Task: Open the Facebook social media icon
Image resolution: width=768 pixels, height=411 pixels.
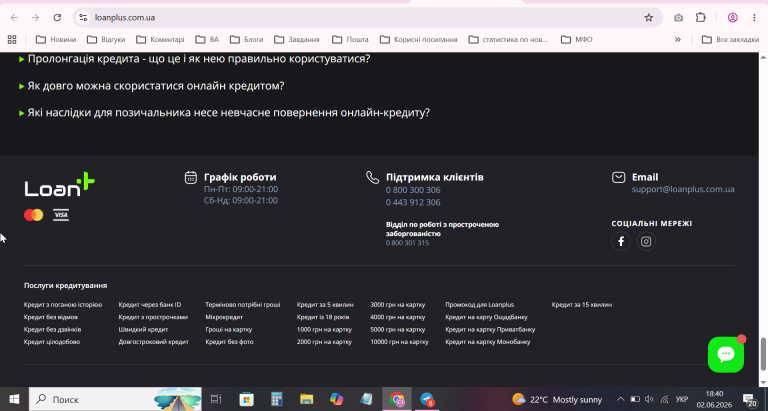Action: pos(621,242)
